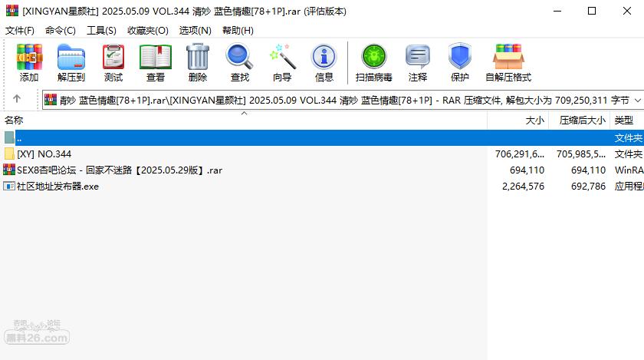The image size is (644, 360).
Task: Click the Comment (注释) toolbar icon
Action: click(x=418, y=58)
